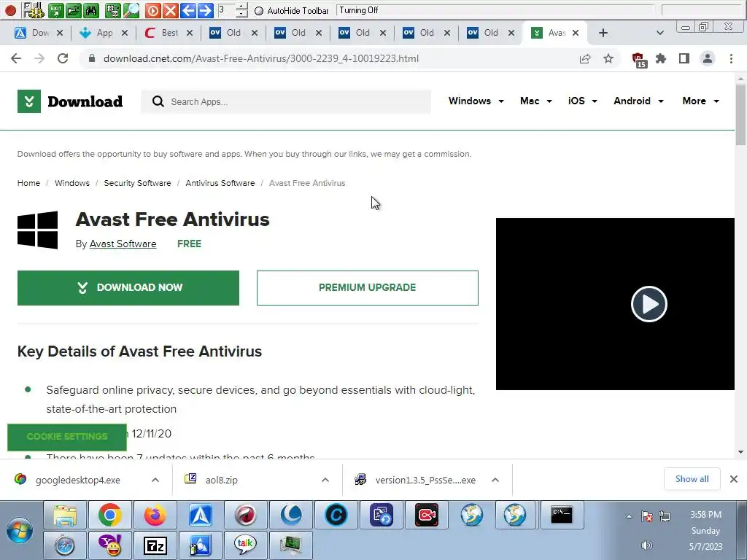Image resolution: width=747 pixels, height=560 pixels.
Task: Open the tab search dropdown chevron
Action: point(659,33)
